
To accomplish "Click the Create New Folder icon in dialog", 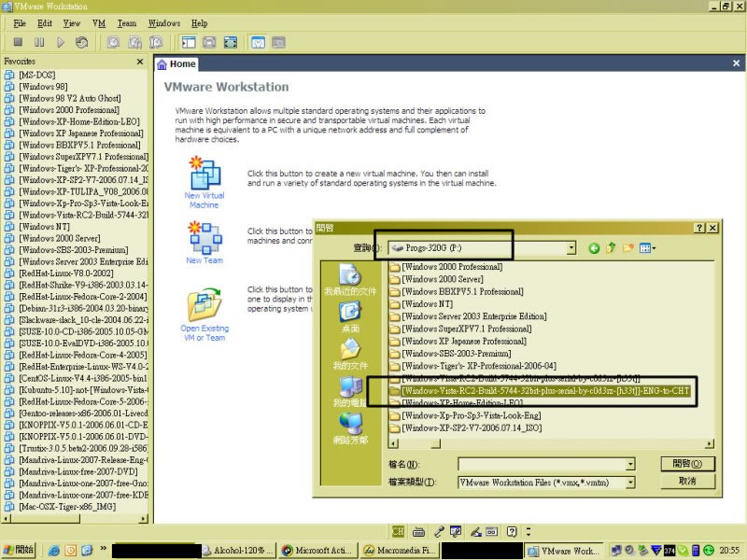I will (x=628, y=247).
